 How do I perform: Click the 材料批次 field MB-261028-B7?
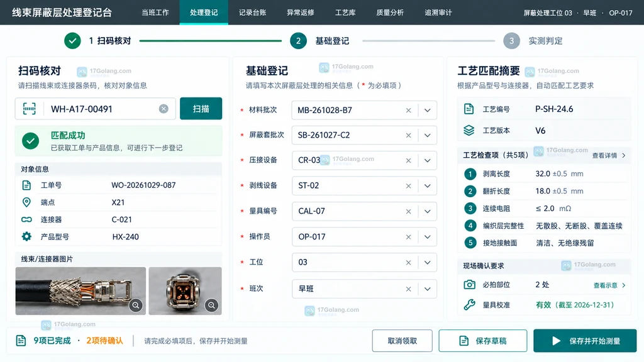pyautogui.click(x=364, y=111)
